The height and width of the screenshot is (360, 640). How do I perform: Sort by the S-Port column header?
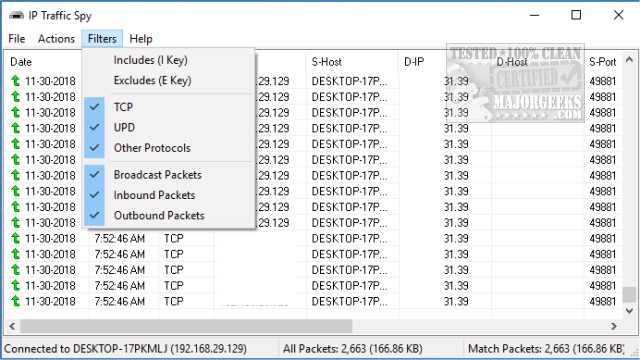point(602,62)
